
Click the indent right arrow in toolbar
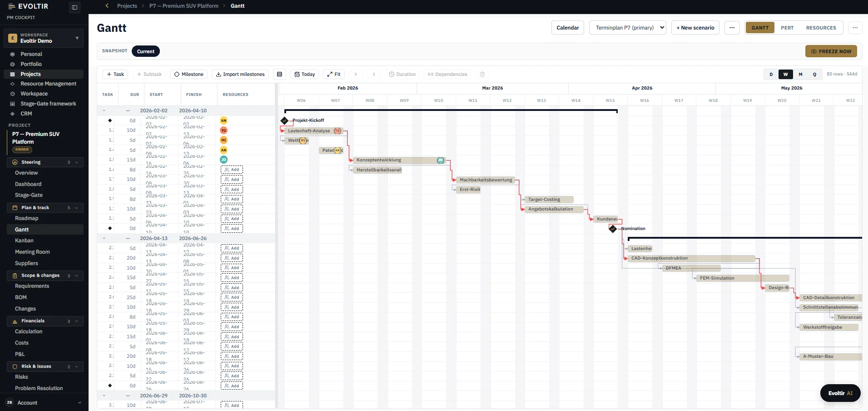(x=356, y=74)
